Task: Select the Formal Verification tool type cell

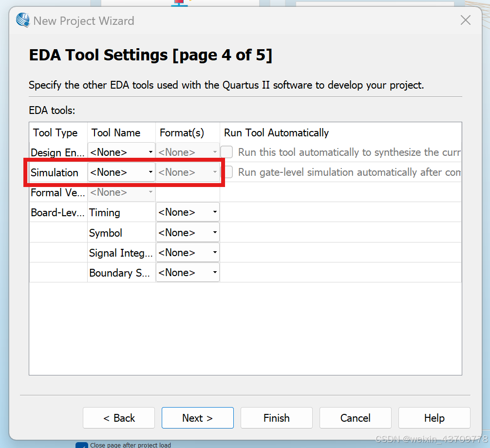Action: 58,192
